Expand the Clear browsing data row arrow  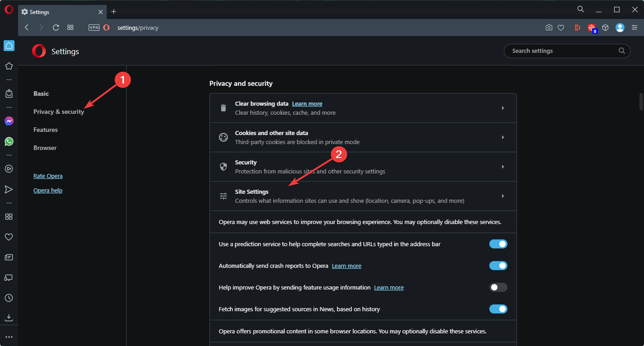pyautogui.click(x=503, y=108)
